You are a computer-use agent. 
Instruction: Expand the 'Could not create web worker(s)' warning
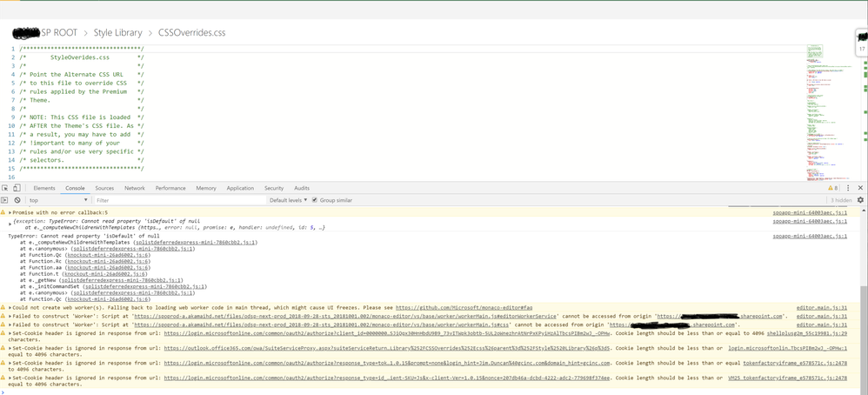click(x=10, y=307)
